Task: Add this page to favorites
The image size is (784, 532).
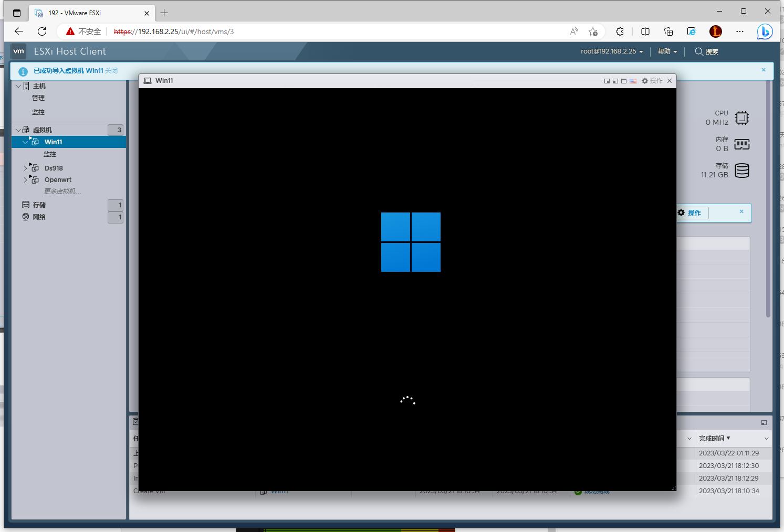Action: (593, 31)
